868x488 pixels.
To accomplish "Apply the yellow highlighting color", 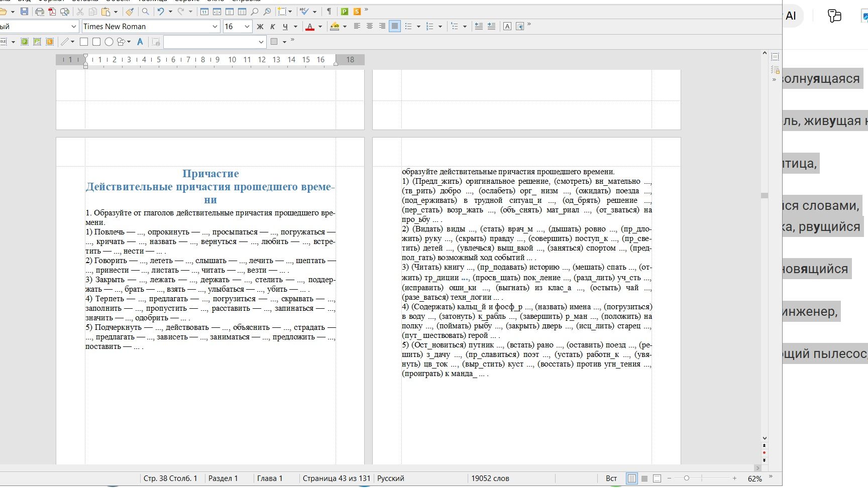I will (335, 27).
